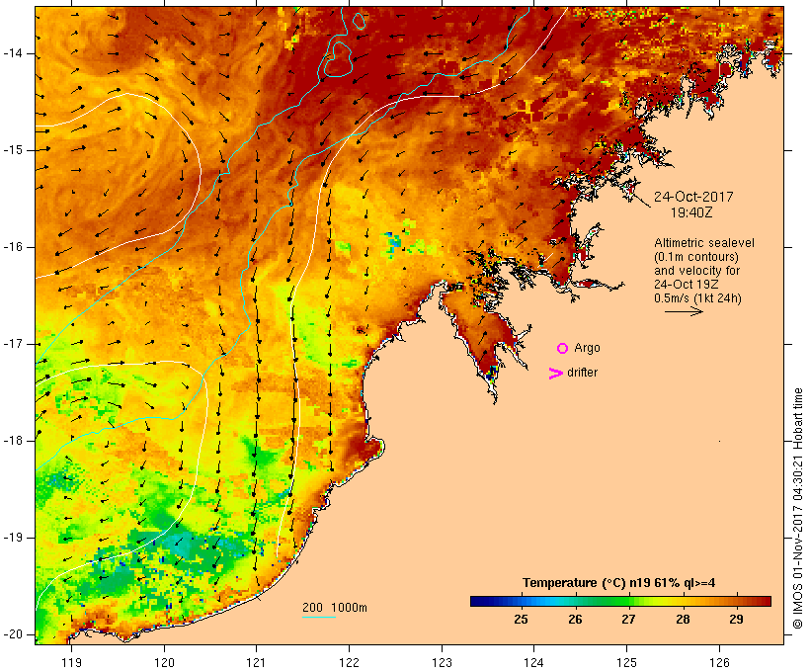The height and width of the screenshot is (672, 810).
Task: Click the -15 latitude axis label
Action: point(13,150)
